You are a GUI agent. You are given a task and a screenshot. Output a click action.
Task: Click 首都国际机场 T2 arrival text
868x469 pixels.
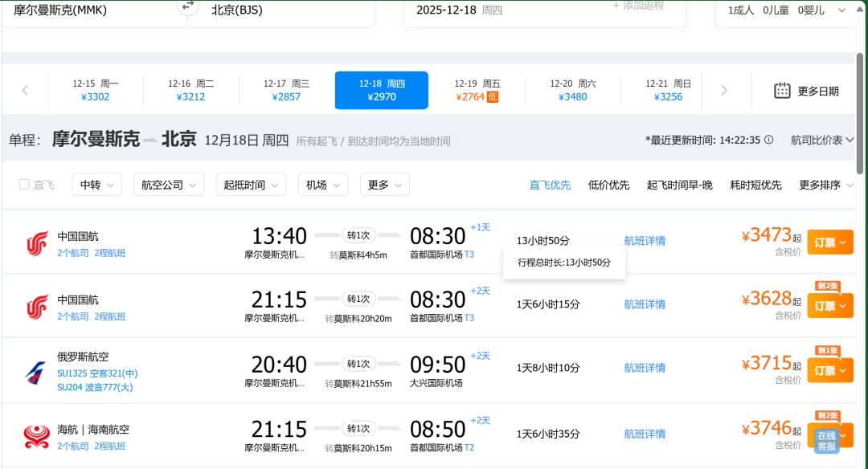point(442,447)
